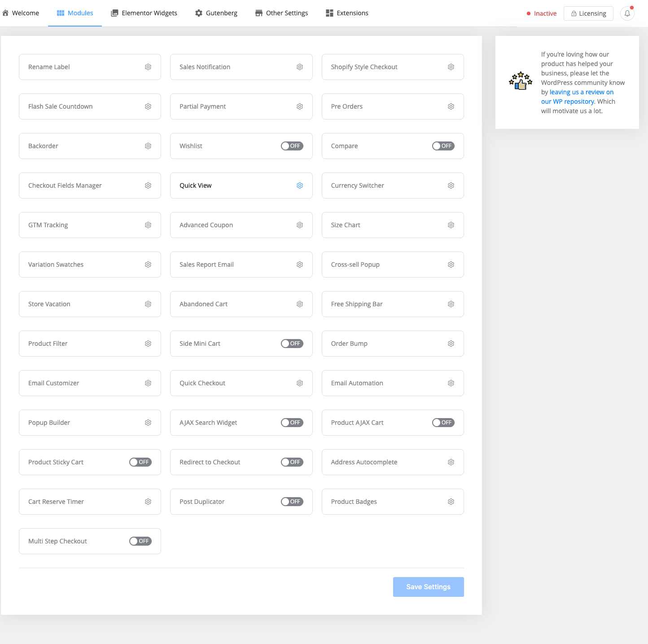This screenshot has width=648, height=644.
Task: Open the notifications bell icon
Action: point(627,13)
